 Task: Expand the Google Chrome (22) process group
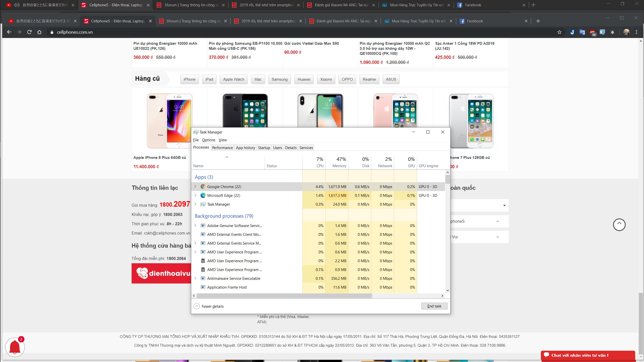(x=195, y=187)
